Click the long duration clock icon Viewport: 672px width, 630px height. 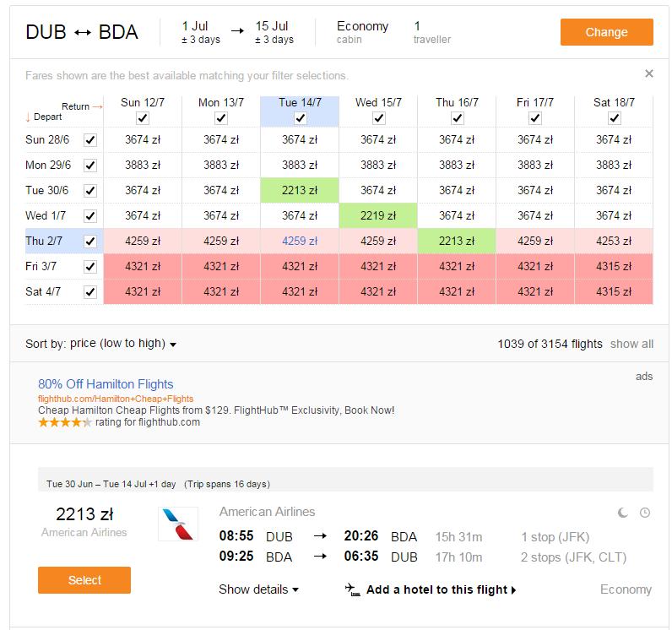tap(645, 513)
